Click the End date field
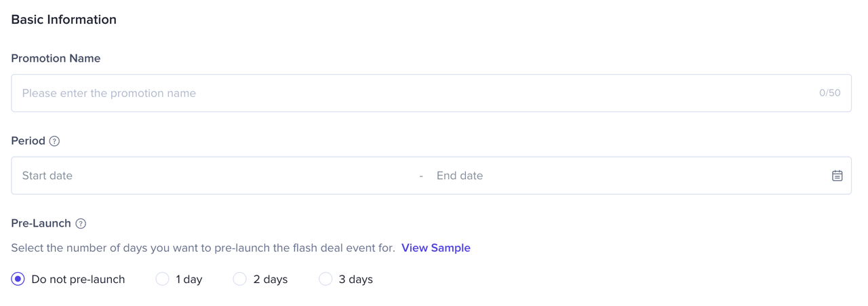Screen dimensions: 868x306 [x=610, y=176]
